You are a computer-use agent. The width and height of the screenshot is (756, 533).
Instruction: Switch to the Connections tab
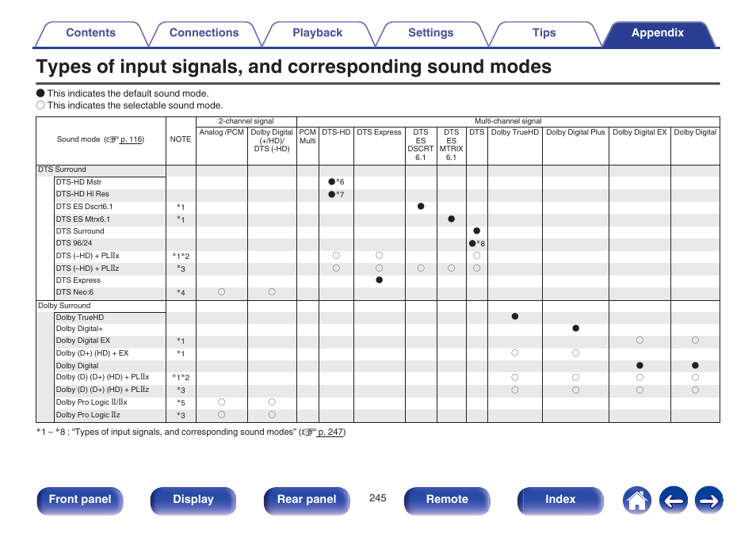[x=204, y=33]
